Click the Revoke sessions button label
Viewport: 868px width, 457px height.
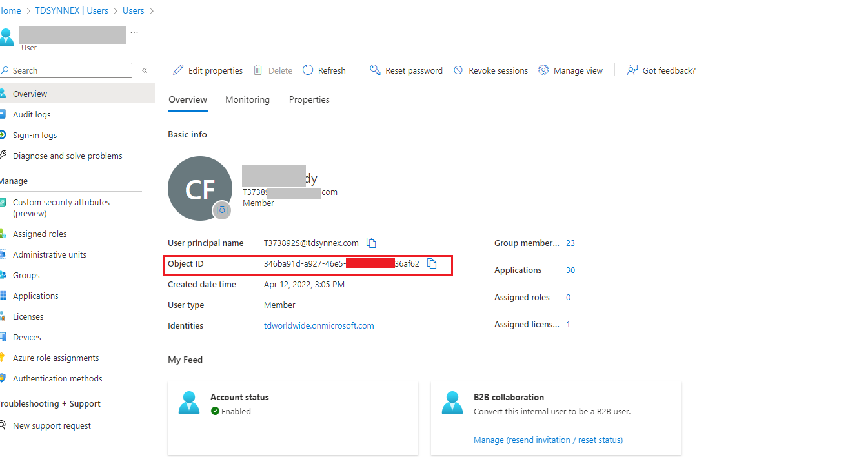[498, 70]
